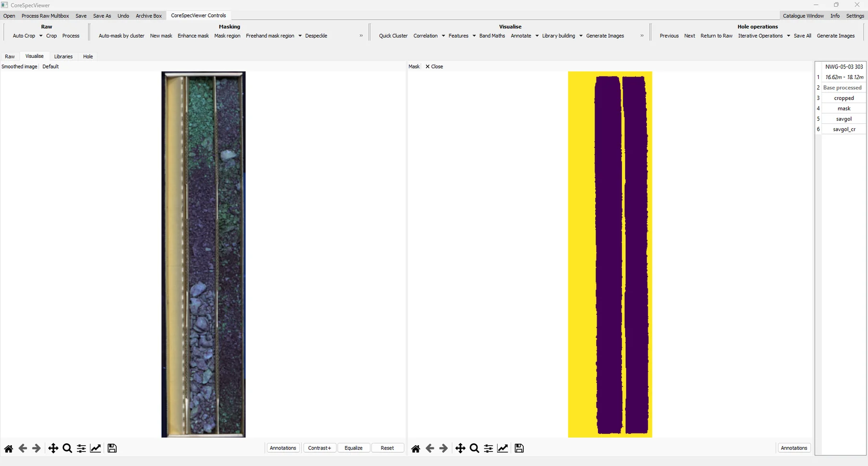This screenshot has height=466, width=868.
Task: Open Process Raw Multibox menu item
Action: pos(45,16)
